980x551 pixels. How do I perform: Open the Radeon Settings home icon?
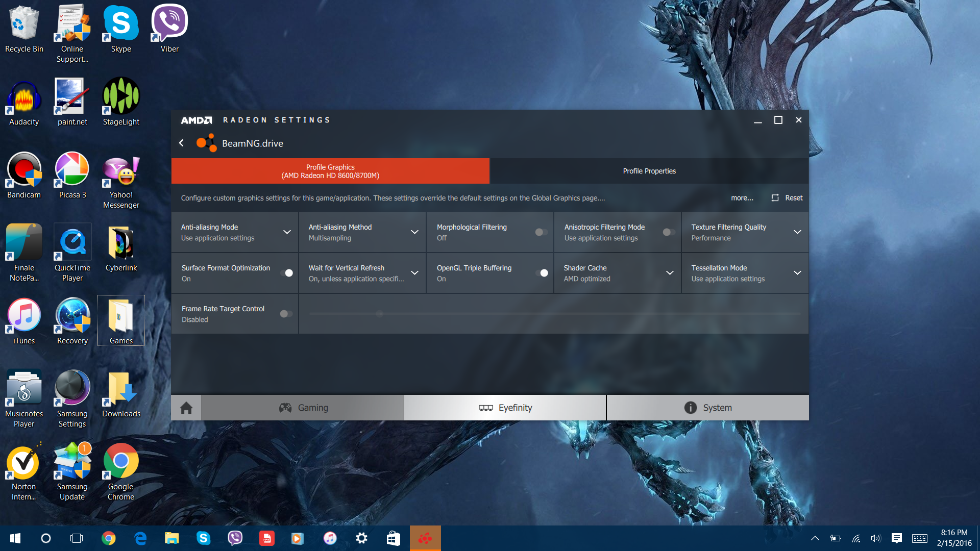(x=186, y=408)
